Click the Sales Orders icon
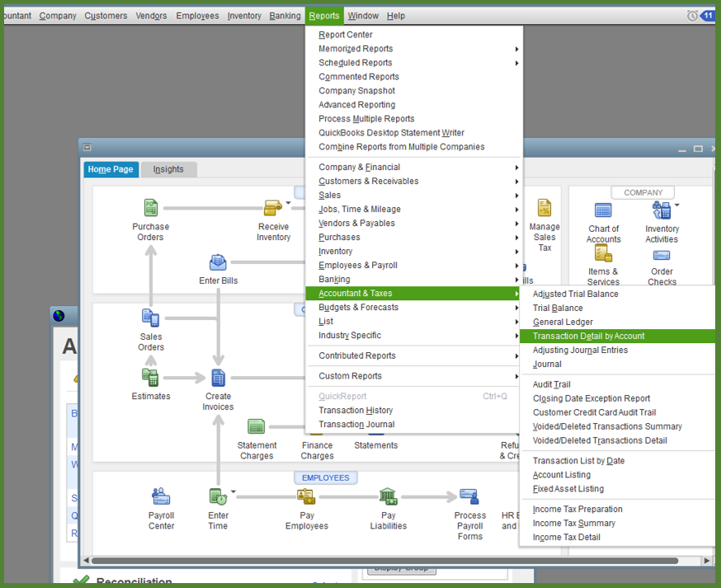 (x=150, y=318)
